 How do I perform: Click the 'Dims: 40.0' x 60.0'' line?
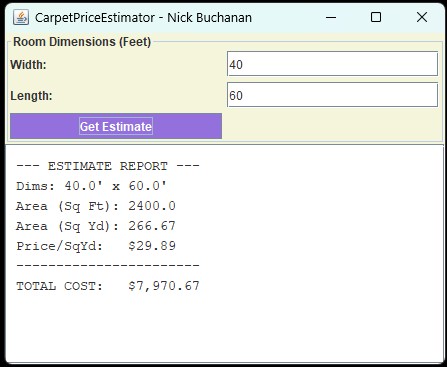pos(91,186)
